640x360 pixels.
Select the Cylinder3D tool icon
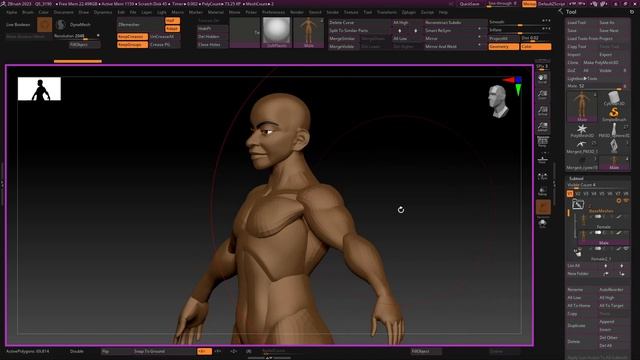coord(614,98)
